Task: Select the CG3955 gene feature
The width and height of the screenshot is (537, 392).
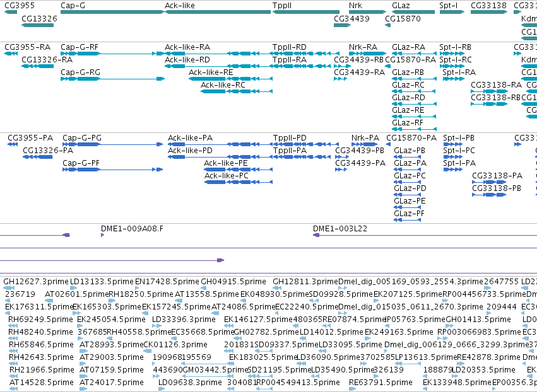Action: pyautogui.click(x=11, y=12)
